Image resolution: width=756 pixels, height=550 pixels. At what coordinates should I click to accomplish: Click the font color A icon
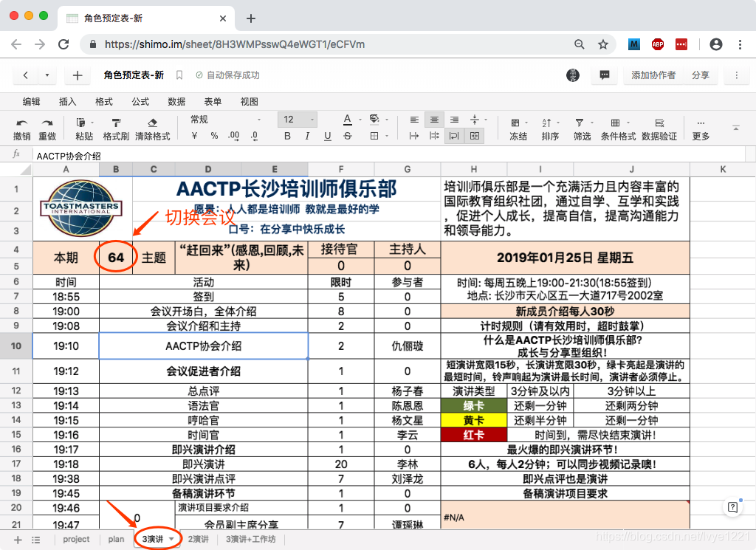coord(347,120)
